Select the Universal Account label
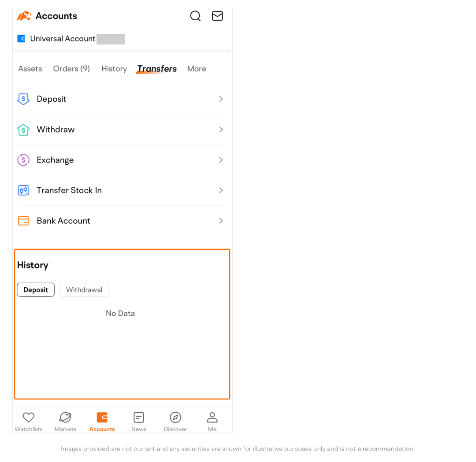 click(x=63, y=39)
